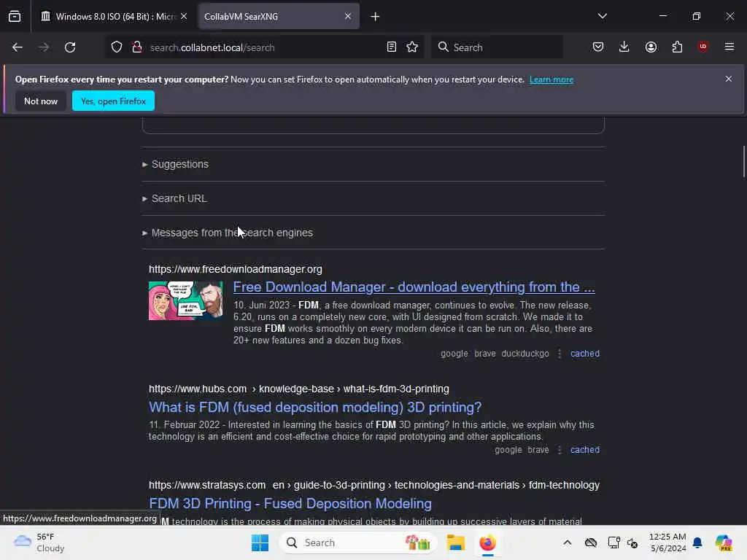Select the CollabVM SearXNG tab
The image size is (747, 560).
tap(279, 16)
